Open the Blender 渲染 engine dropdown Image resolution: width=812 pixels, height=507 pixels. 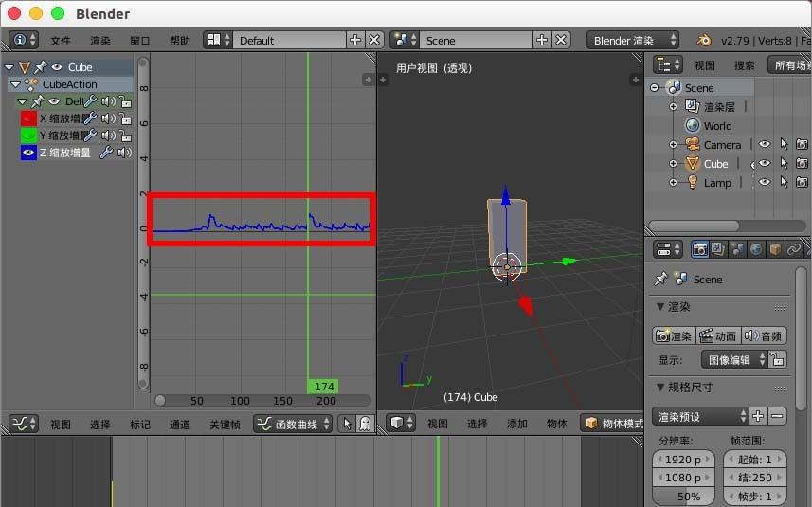click(x=633, y=40)
